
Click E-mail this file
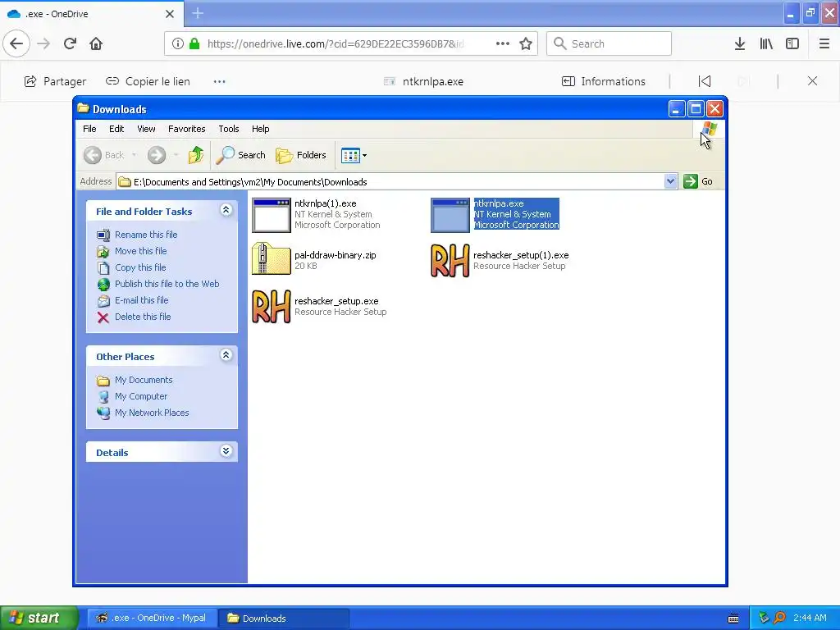pos(141,300)
